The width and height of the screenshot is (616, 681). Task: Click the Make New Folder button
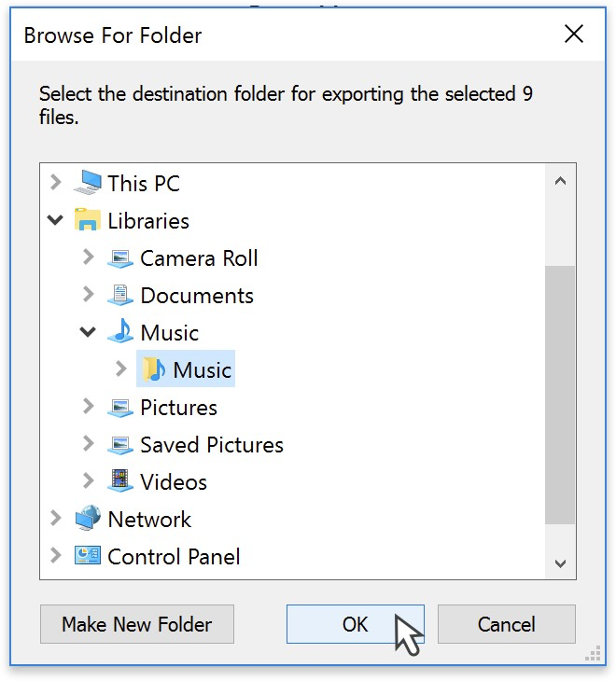click(x=137, y=624)
